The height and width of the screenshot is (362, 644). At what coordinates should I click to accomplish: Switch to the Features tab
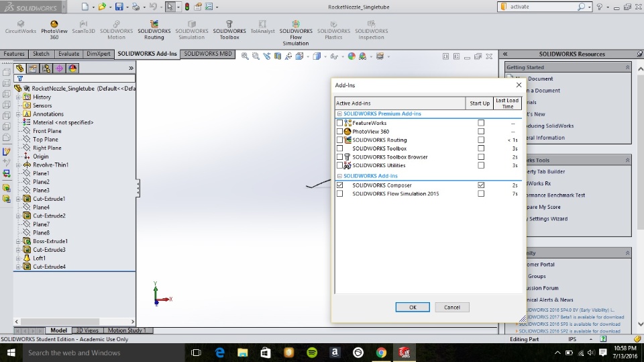[x=14, y=54]
